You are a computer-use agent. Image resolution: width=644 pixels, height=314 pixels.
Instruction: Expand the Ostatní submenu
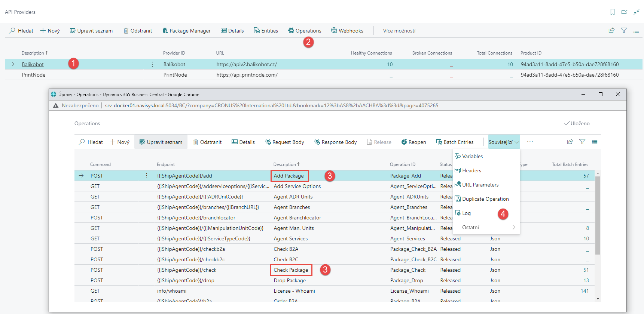coord(486,227)
